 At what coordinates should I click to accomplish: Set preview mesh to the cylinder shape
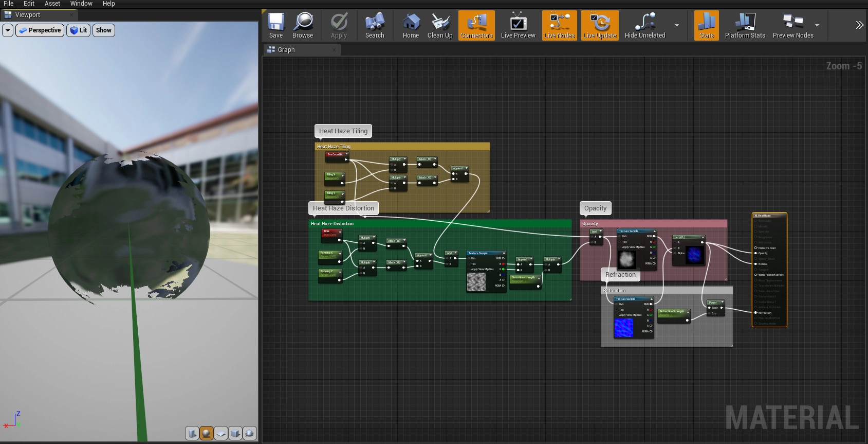coord(192,433)
